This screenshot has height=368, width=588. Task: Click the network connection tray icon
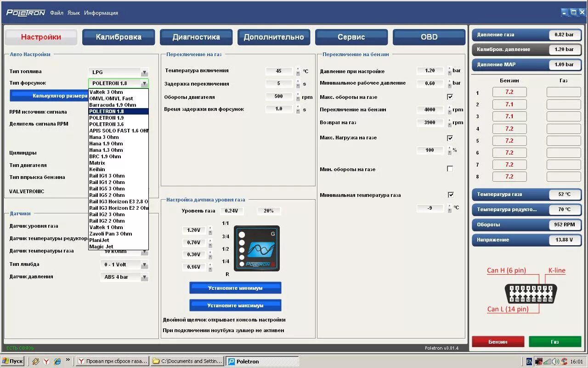coord(547,362)
